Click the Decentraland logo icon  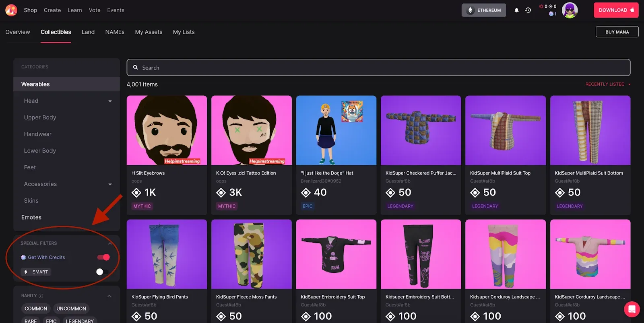(x=11, y=10)
